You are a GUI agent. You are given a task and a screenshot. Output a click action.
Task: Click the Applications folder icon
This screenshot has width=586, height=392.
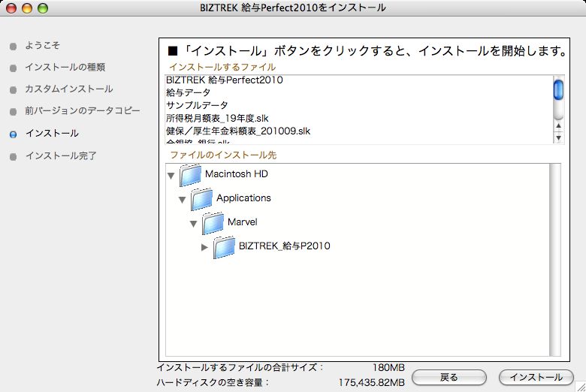click(x=202, y=199)
